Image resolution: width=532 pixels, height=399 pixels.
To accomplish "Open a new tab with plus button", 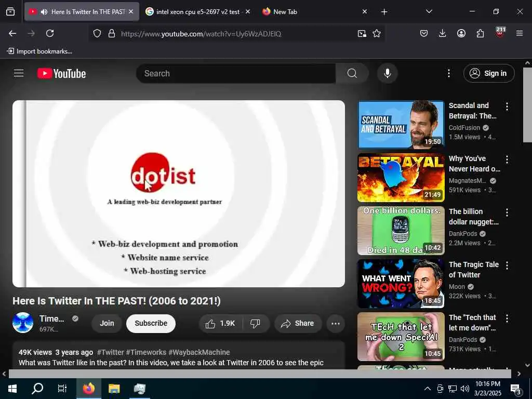I will [384, 12].
